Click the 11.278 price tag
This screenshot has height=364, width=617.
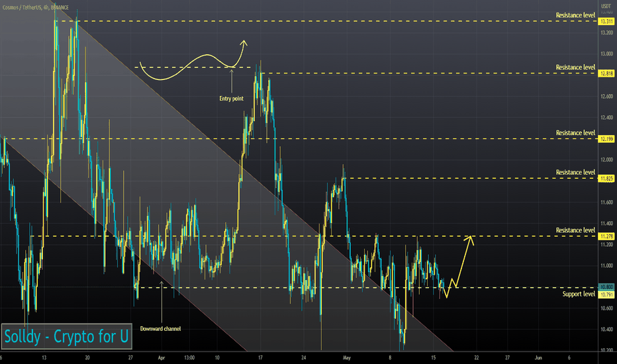tap(606, 236)
